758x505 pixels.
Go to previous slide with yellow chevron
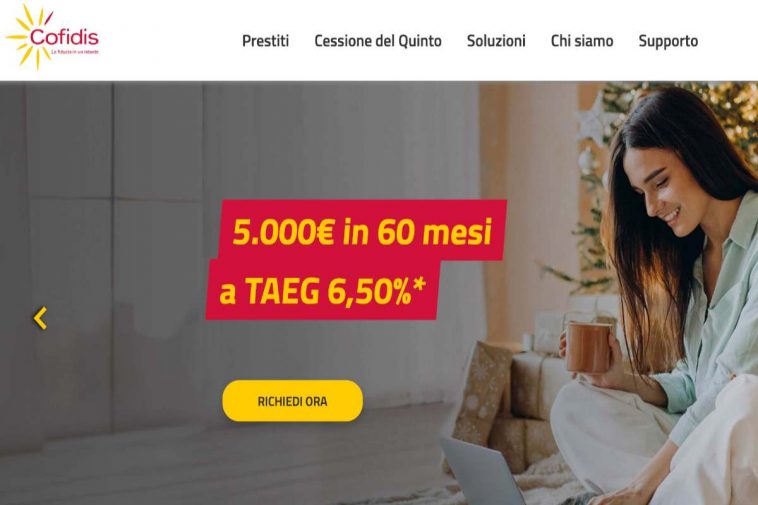40,318
